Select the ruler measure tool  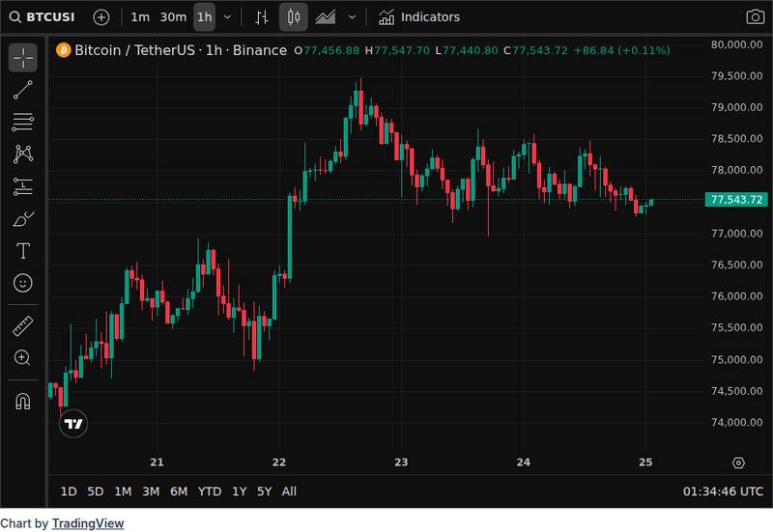pos(22,326)
